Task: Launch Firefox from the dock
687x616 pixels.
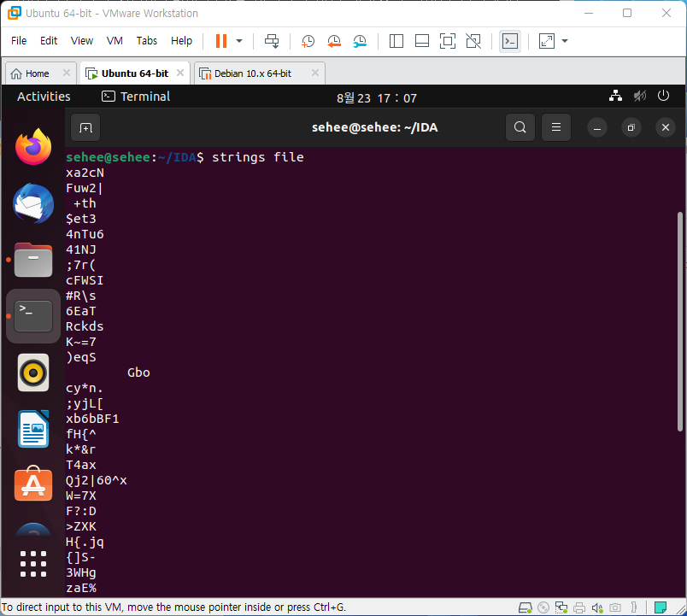Action: (x=33, y=146)
